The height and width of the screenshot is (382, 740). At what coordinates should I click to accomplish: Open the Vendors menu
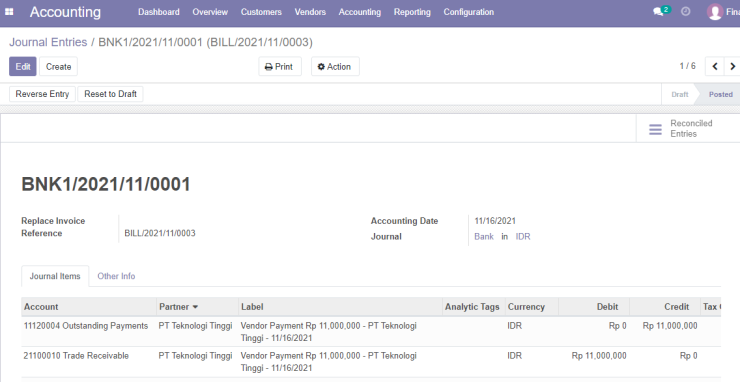click(310, 12)
